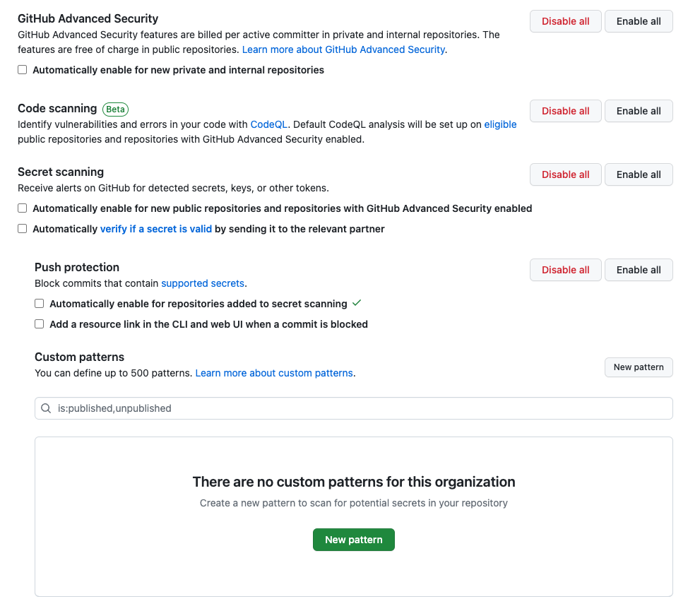The width and height of the screenshot is (700, 611).
Task: Open Learn more about custom patterns link
Action: (x=274, y=373)
